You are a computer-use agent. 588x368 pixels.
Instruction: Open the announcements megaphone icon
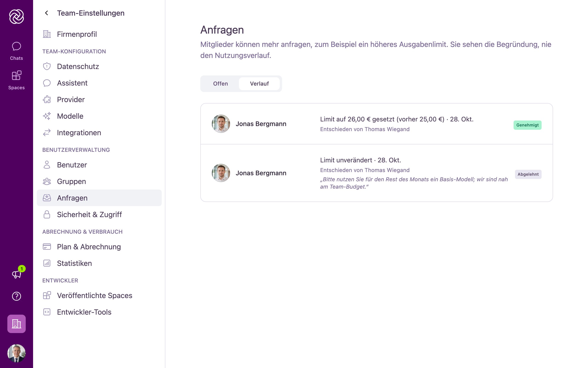17,274
